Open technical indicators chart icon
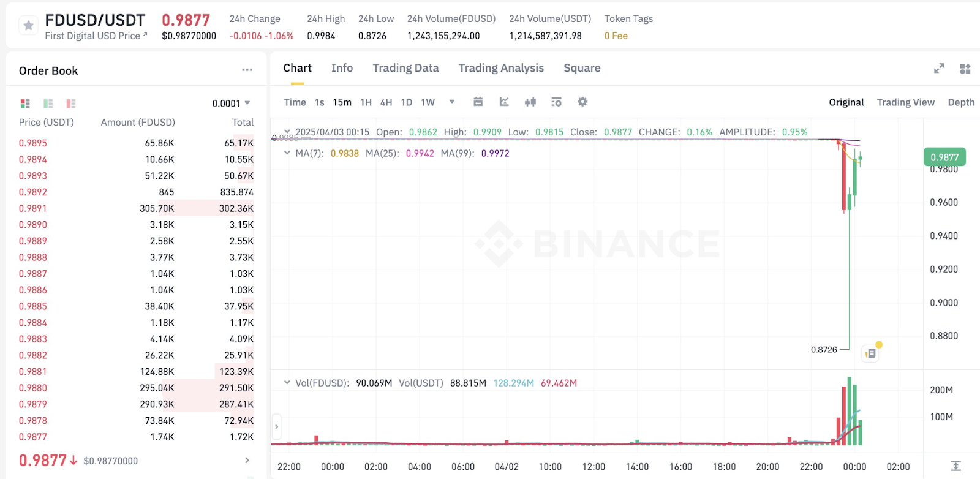The image size is (980, 479). [504, 102]
